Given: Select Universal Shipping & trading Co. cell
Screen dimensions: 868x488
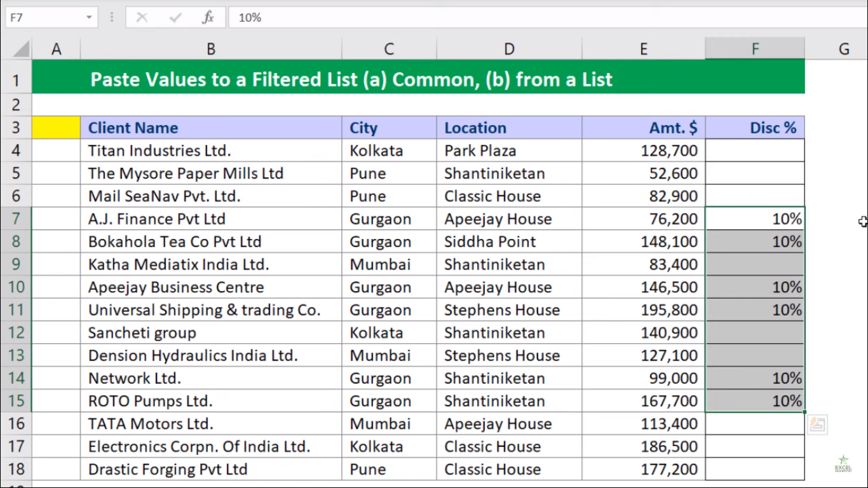Looking at the screenshot, I should 211,310.
